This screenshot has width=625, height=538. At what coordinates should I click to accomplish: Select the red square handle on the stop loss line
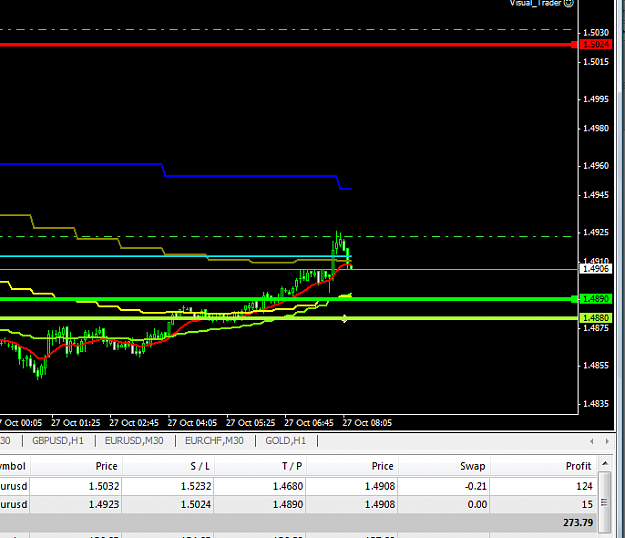tap(574, 45)
